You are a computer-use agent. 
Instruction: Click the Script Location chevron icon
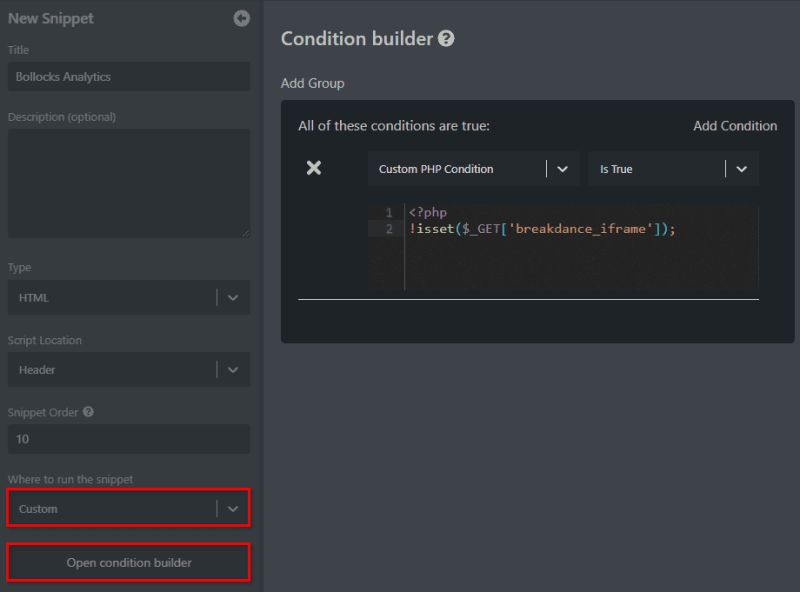[x=234, y=370]
